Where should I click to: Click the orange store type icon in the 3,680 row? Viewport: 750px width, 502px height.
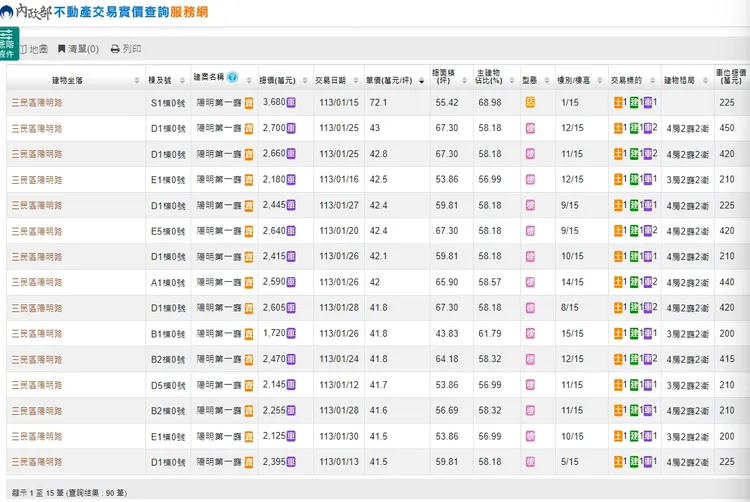click(x=530, y=102)
